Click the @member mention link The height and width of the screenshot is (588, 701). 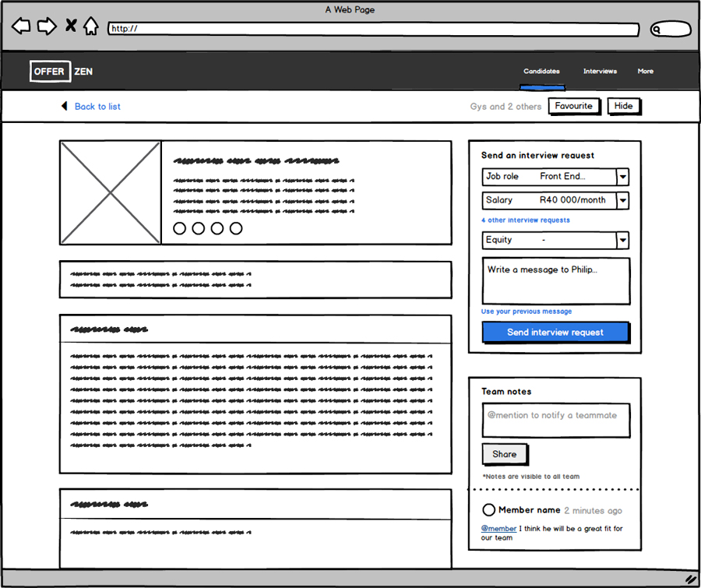click(498, 529)
